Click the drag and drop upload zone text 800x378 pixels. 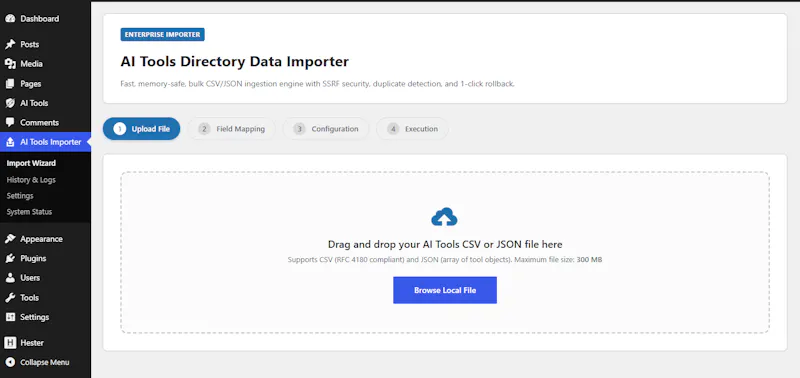[x=445, y=244]
